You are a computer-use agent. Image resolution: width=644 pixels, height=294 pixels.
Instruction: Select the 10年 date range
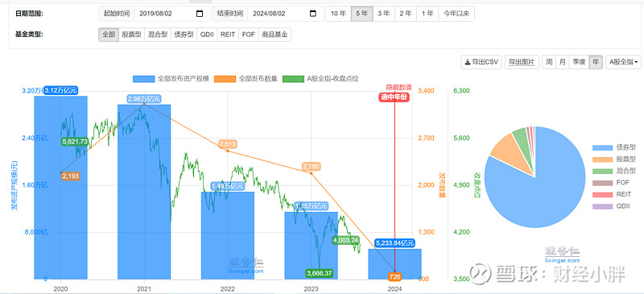(338, 14)
